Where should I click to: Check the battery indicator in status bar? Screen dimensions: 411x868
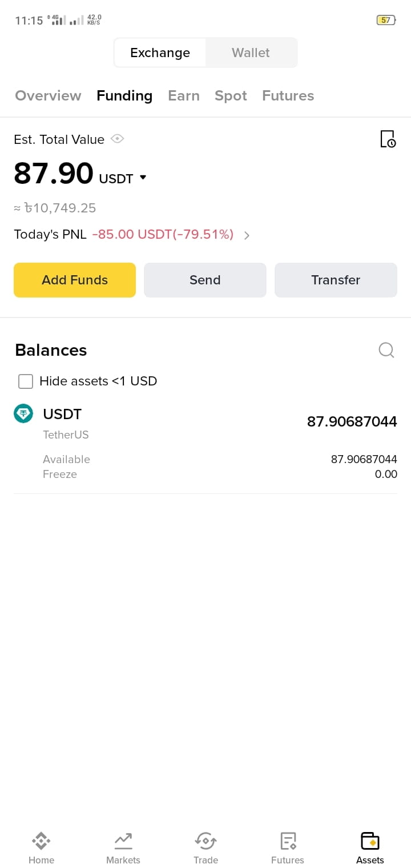(x=386, y=20)
